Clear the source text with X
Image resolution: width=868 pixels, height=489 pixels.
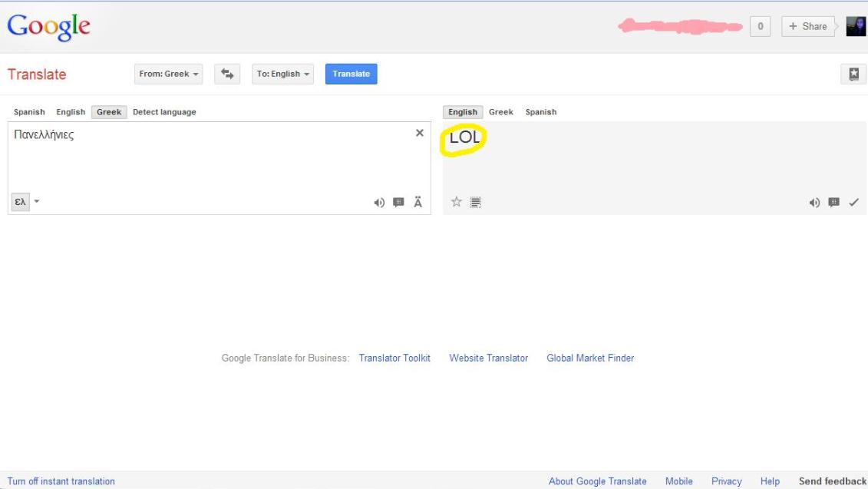(x=420, y=133)
